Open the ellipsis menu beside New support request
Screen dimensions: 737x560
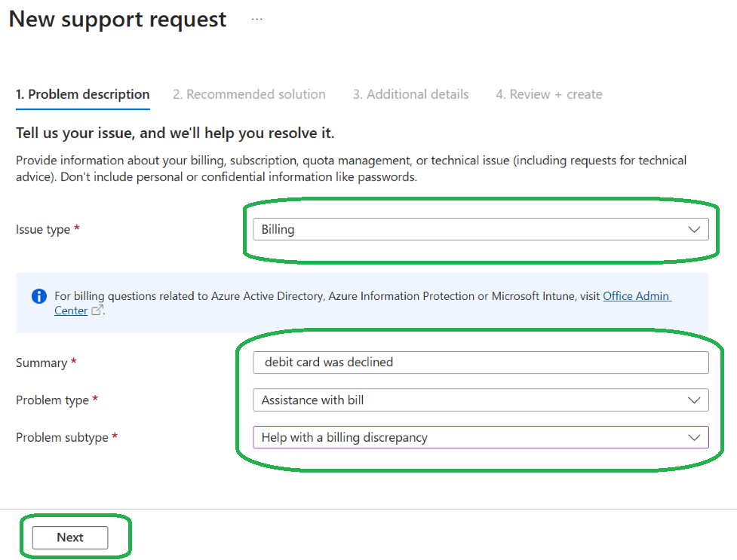(x=256, y=20)
